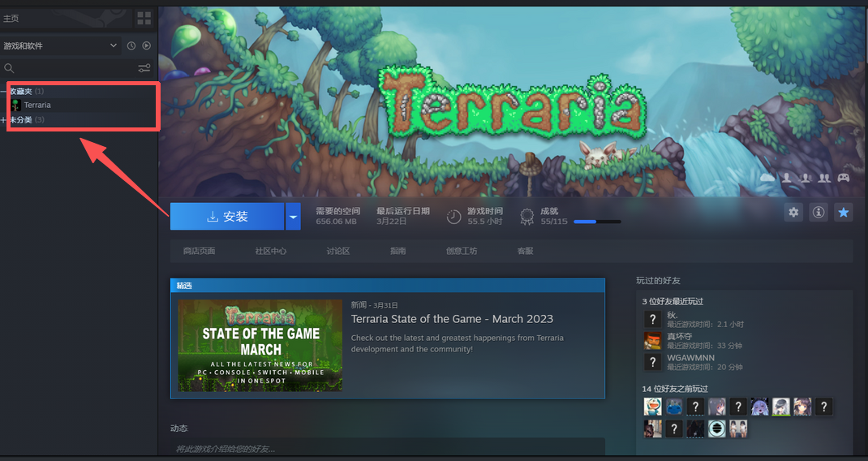The width and height of the screenshot is (868, 461).
Task: Collapse the 收藏夹 category
Action: coord(5,92)
